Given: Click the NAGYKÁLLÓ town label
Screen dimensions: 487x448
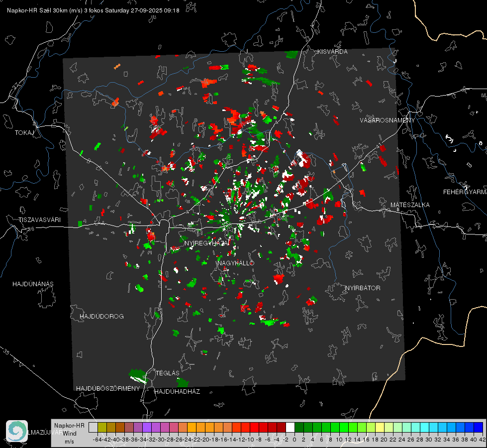Looking at the screenshot, I should [236, 263].
